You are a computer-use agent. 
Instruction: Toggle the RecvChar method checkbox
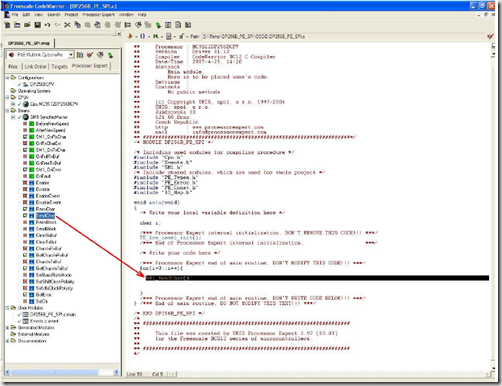click(x=25, y=209)
